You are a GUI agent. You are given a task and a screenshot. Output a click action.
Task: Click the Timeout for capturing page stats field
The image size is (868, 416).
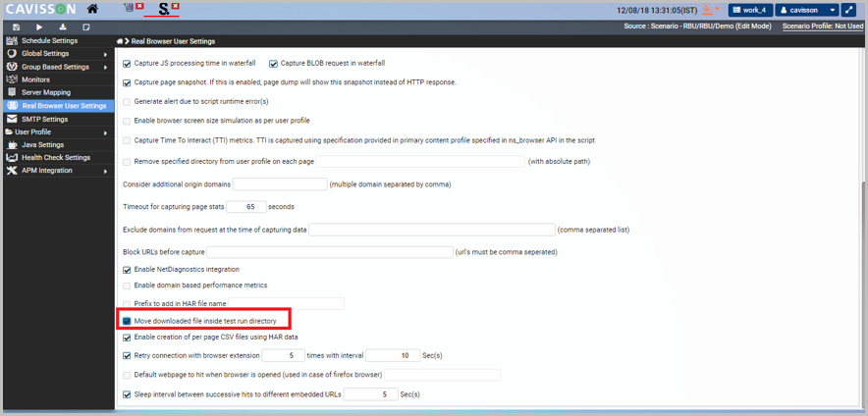245,207
